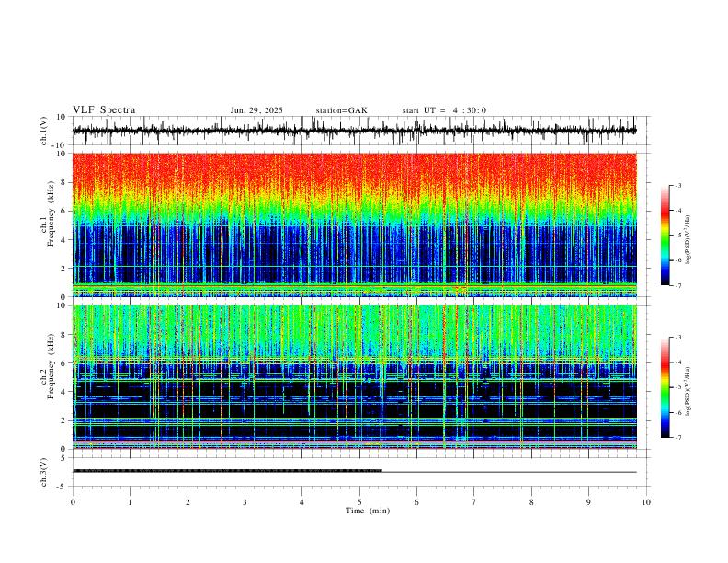The width and height of the screenshot is (728, 563).
Task: Click time axis tick label "4"
Action: 302,502
